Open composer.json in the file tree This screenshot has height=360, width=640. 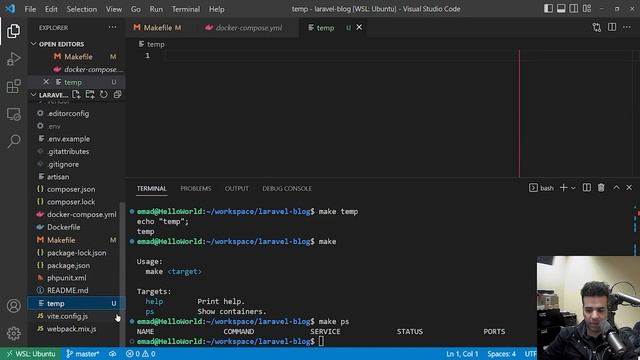tap(71, 189)
